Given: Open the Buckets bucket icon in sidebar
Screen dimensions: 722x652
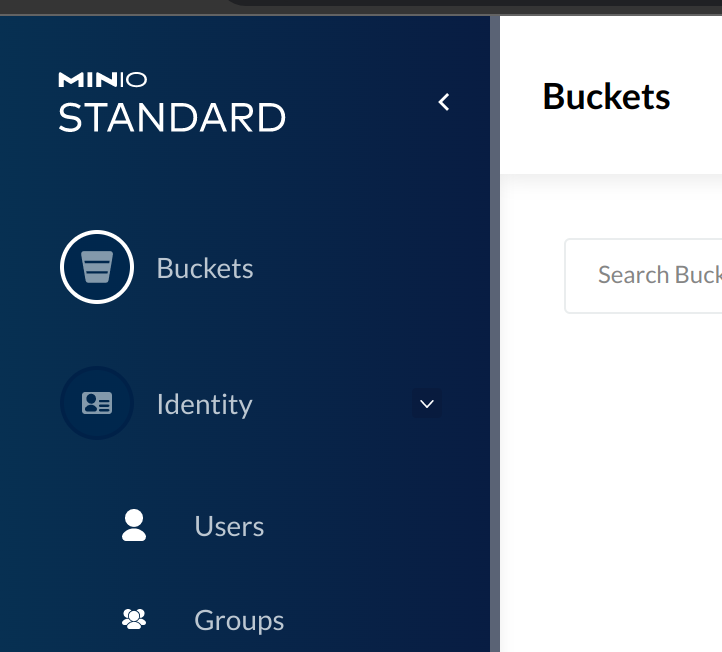Looking at the screenshot, I should tap(97, 267).
